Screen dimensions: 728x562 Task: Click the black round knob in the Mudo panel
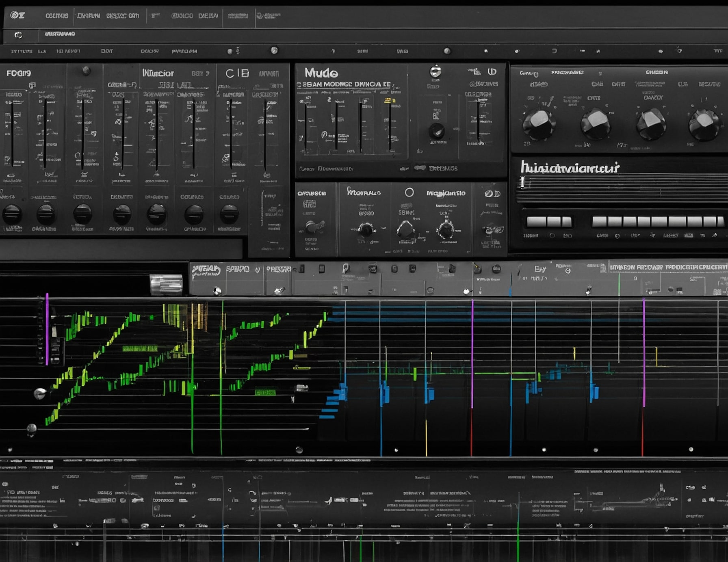(437, 131)
